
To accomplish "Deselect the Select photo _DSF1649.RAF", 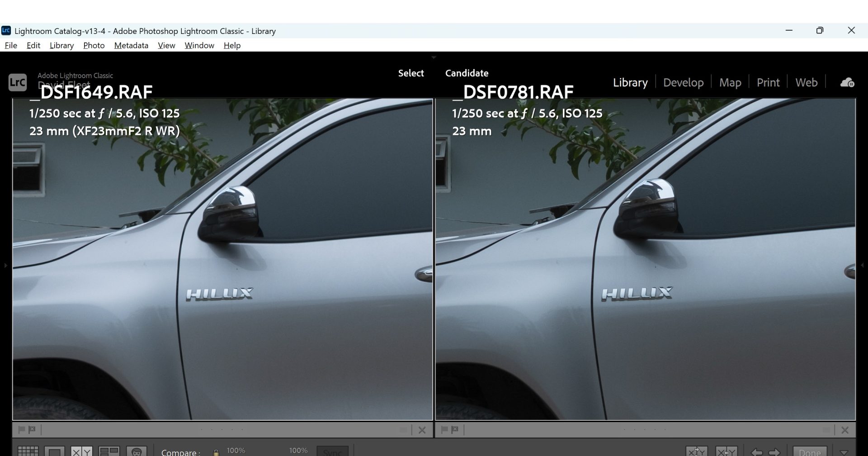I will pos(422,430).
